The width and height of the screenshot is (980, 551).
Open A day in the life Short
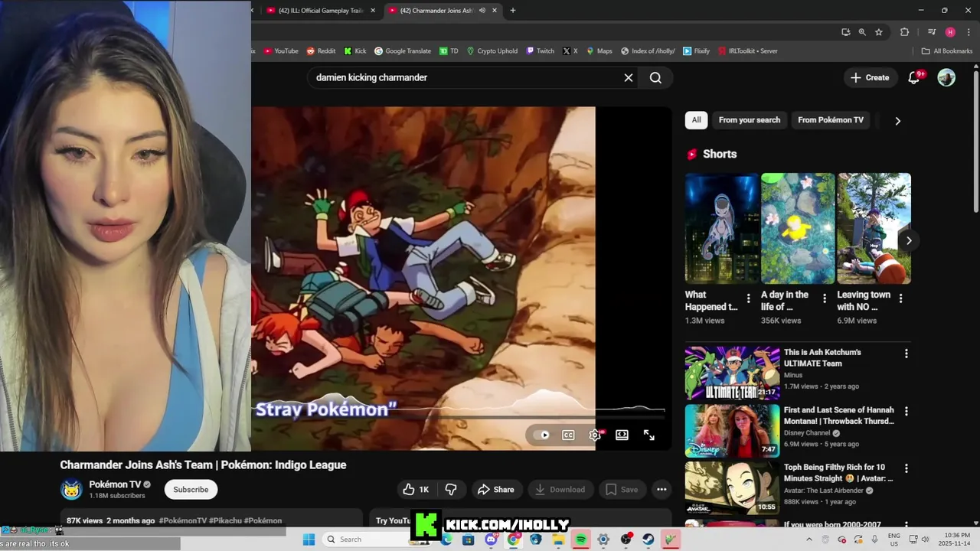pos(798,228)
